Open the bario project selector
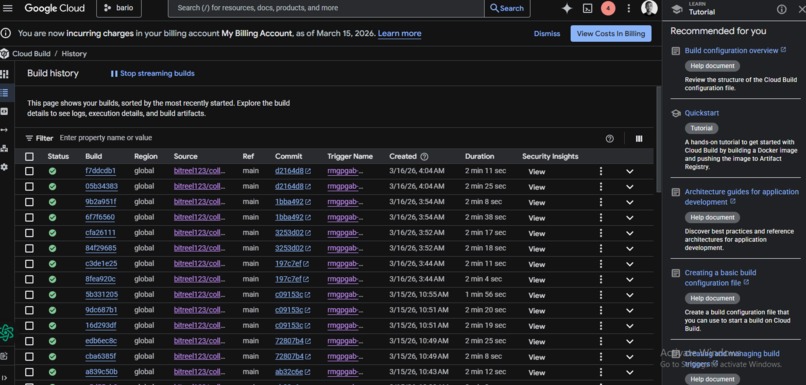This screenshot has height=385, width=806. [119, 8]
